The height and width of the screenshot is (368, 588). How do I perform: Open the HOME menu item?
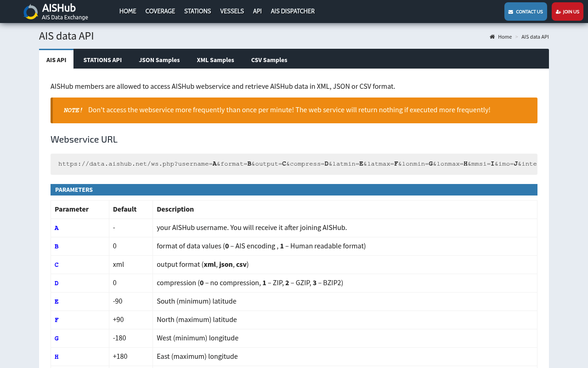128,11
